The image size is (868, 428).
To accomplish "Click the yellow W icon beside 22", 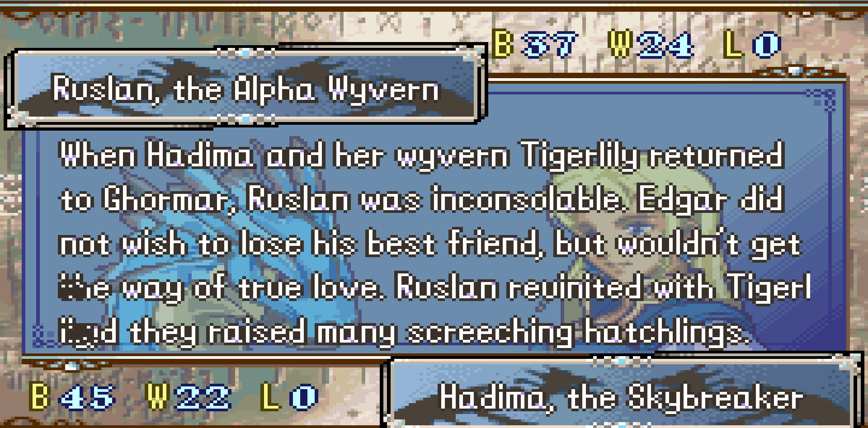I will pyautogui.click(x=156, y=397).
